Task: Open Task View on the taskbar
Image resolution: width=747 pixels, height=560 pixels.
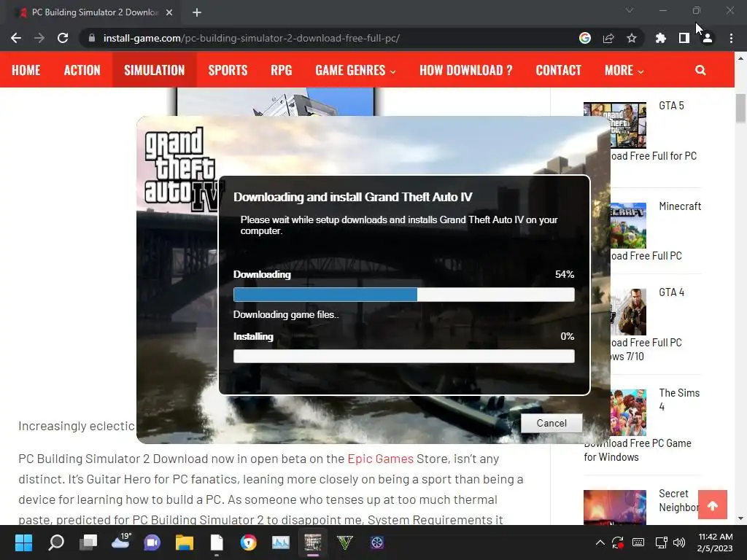Action: pos(88,542)
